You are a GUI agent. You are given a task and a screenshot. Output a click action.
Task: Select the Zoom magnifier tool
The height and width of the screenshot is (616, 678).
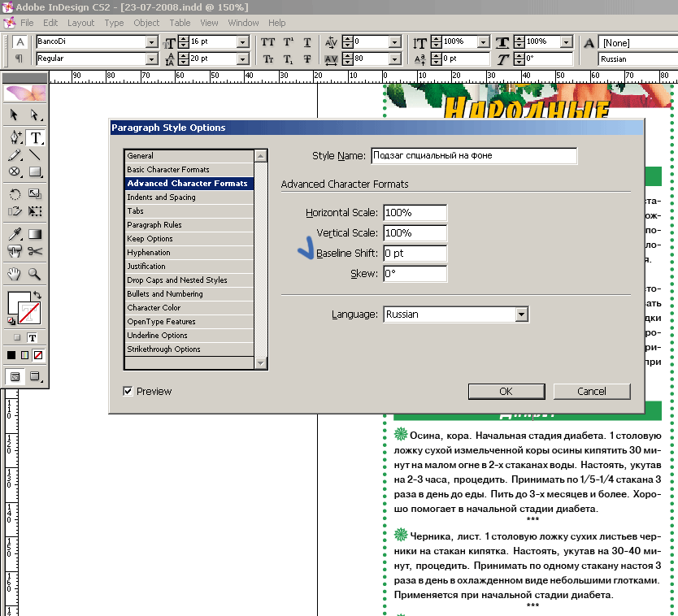(35, 274)
